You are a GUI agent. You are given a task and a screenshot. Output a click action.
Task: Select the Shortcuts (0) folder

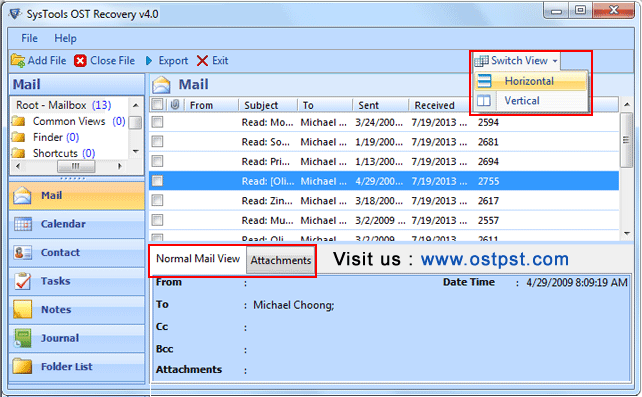pos(64,153)
